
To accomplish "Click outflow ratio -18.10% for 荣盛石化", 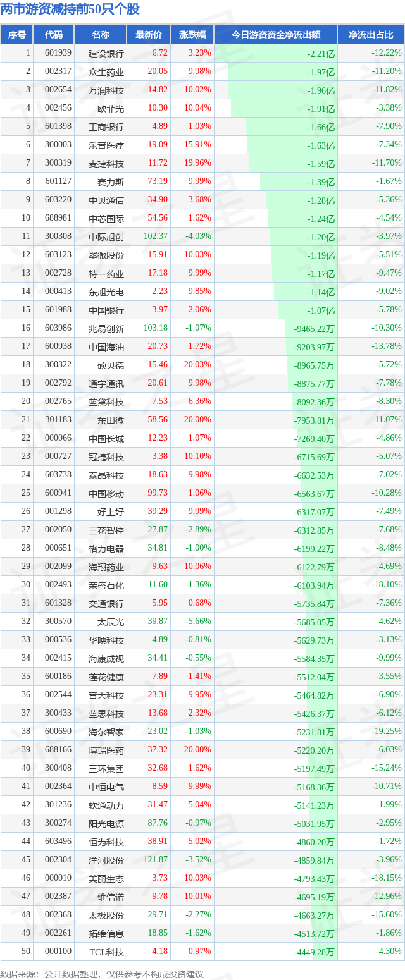I will [387, 585].
